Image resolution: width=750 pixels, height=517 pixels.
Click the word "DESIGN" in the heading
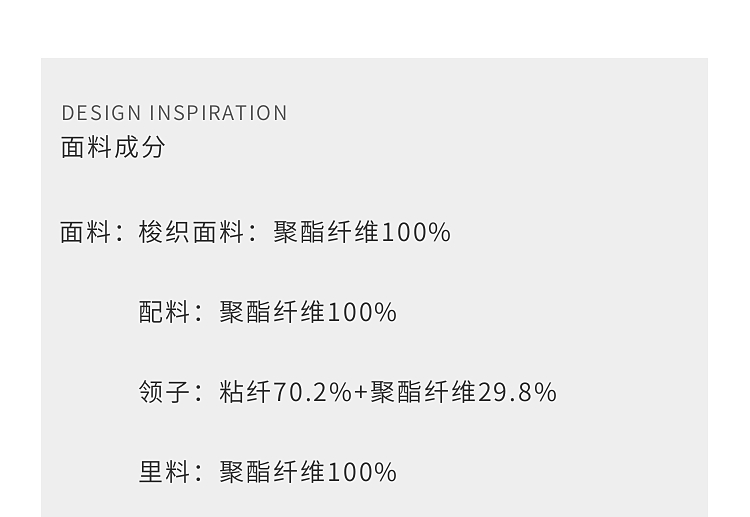point(101,113)
